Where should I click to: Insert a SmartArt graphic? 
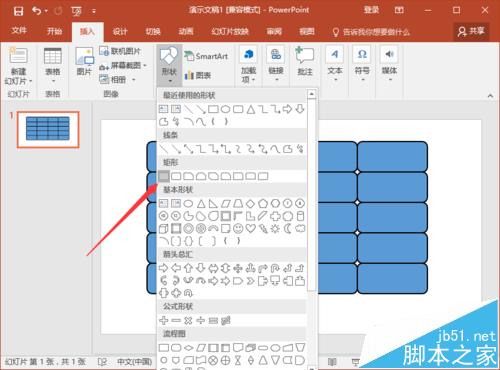click(207, 56)
